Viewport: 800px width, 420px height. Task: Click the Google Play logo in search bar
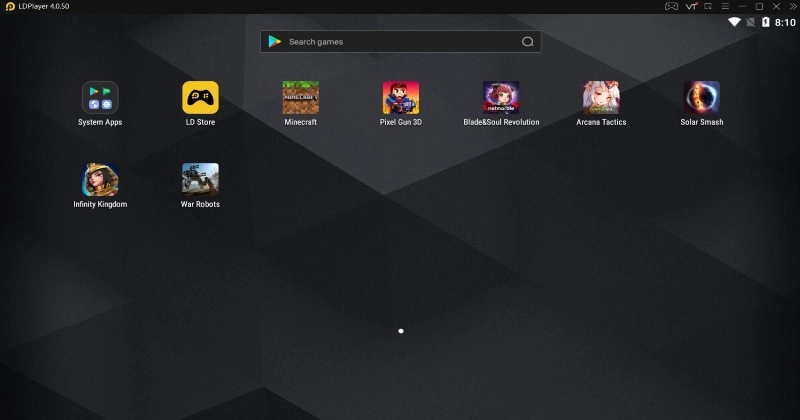tap(274, 42)
